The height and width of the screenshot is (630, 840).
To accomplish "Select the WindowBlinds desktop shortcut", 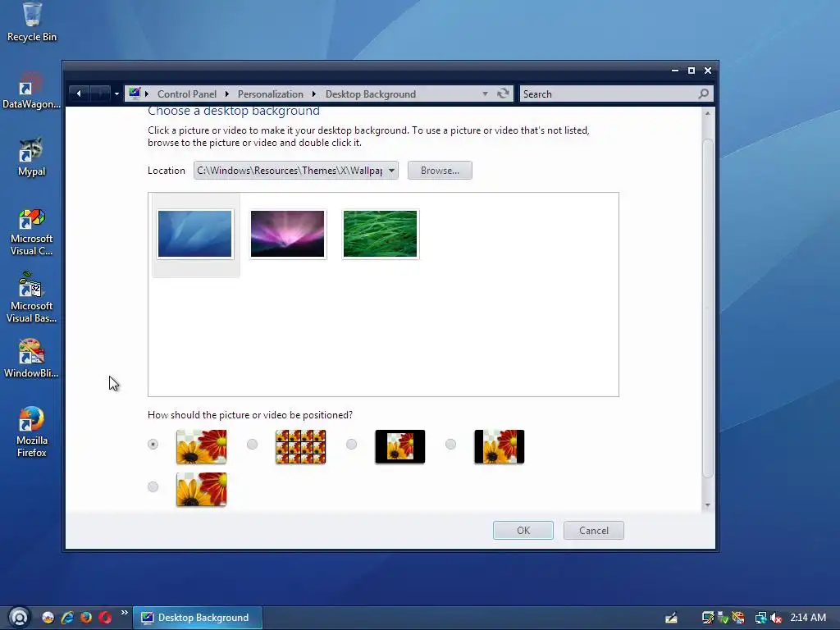I will click(x=31, y=359).
